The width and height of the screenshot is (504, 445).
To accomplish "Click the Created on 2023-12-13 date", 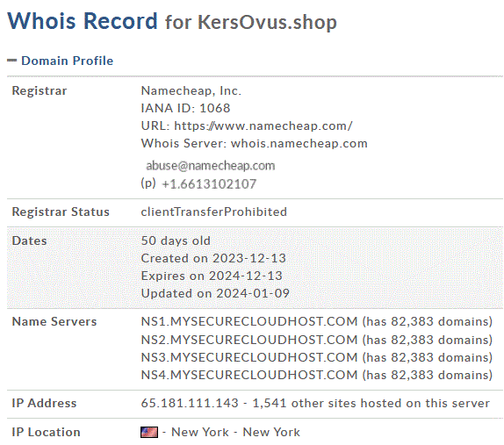I will (x=213, y=258).
